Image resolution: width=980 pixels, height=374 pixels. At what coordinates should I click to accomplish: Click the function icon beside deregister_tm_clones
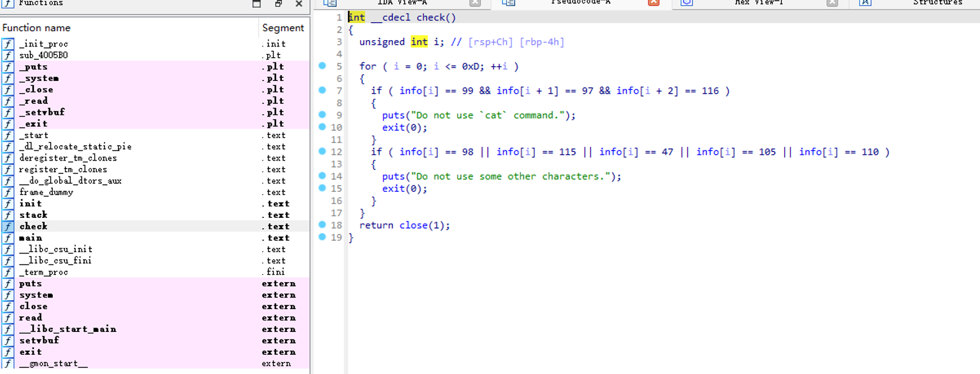click(x=8, y=158)
